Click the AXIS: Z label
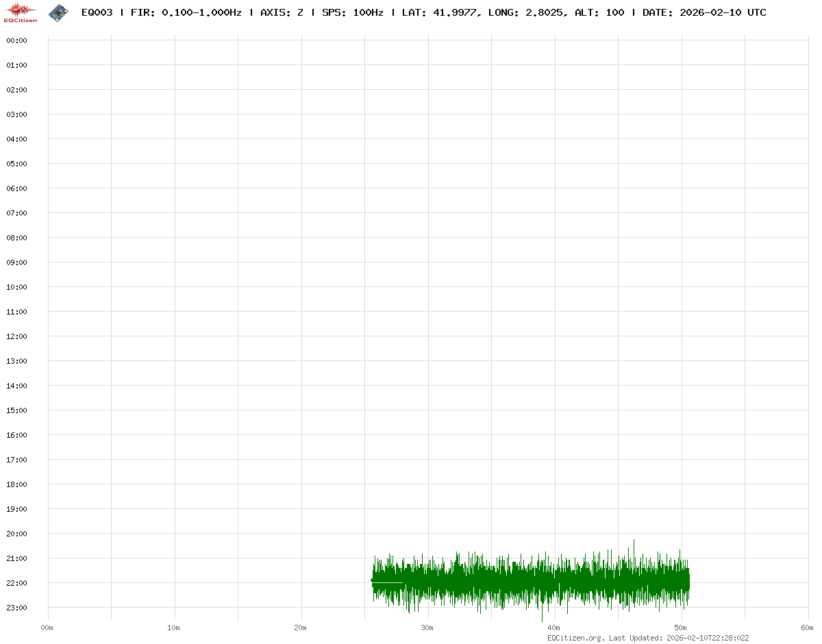 pyautogui.click(x=282, y=12)
